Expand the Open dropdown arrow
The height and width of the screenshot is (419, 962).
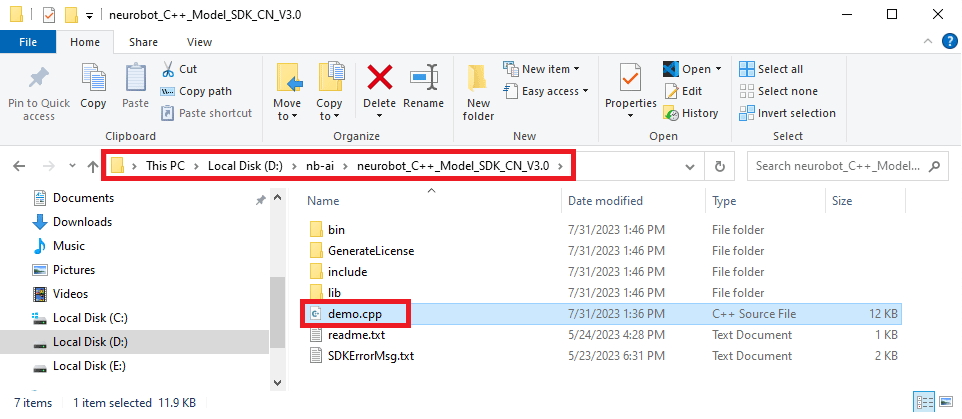(x=718, y=69)
